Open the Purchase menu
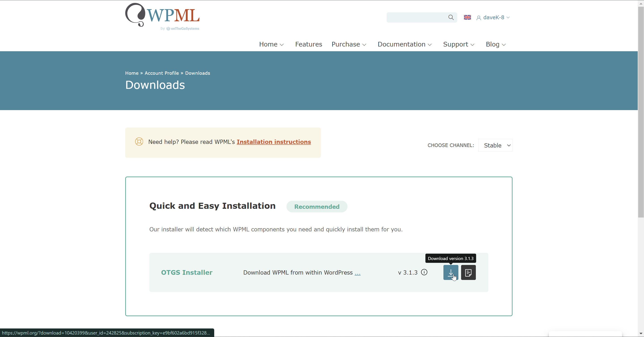Screen dimensions: 644x337 [x=349, y=44]
